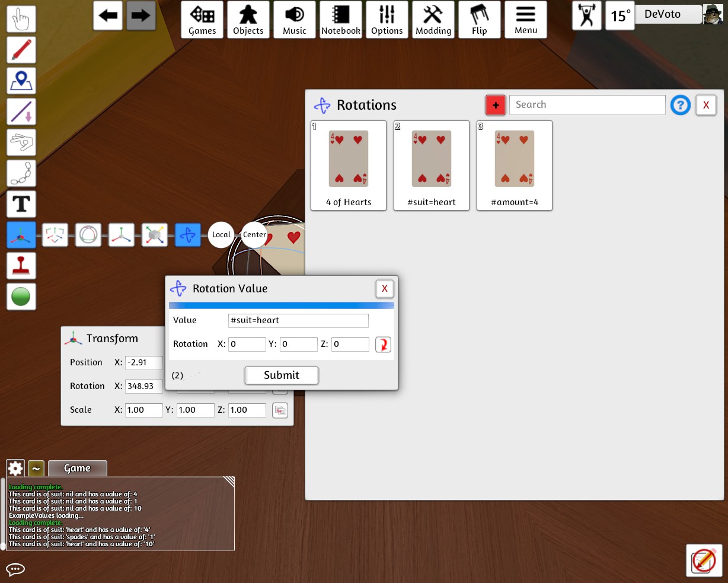
Task: Select the Text tool T icon
Action: point(21,204)
